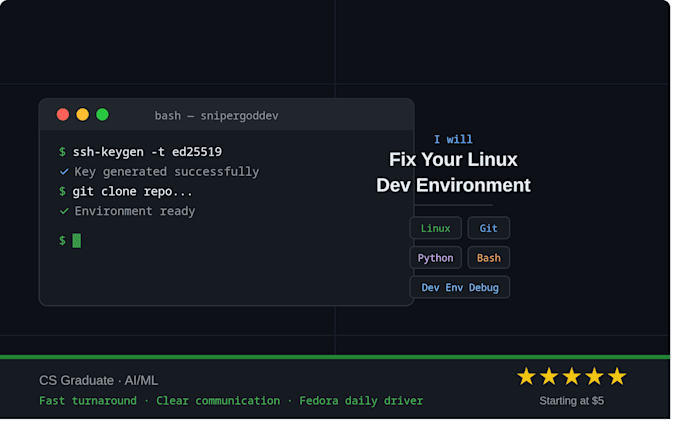The image size is (680, 429).
Task: Click the terminal title 'bash — snipergoddev'
Action: click(x=216, y=116)
